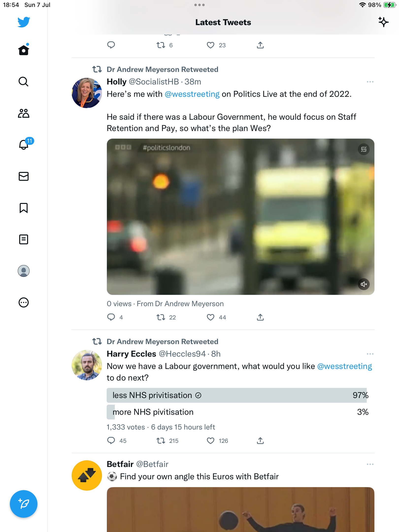Image resolution: width=399 pixels, height=532 pixels.
Task: Tap the @wesstreeting mention in Holly's tweet
Action: coord(192,94)
